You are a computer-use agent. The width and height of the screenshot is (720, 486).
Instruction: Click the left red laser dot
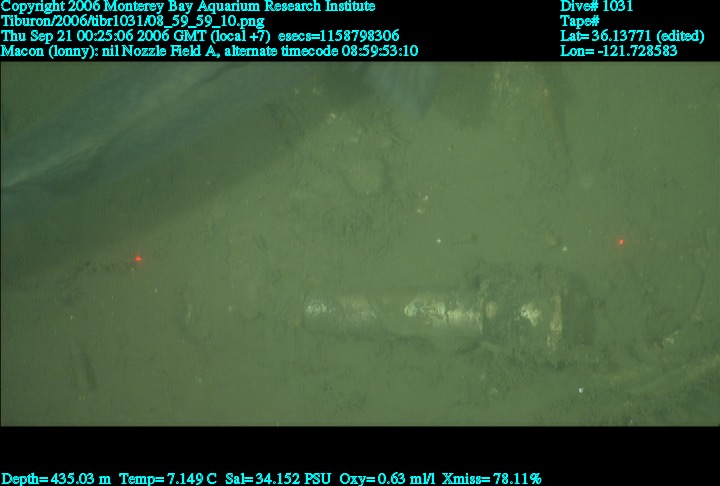click(138, 259)
